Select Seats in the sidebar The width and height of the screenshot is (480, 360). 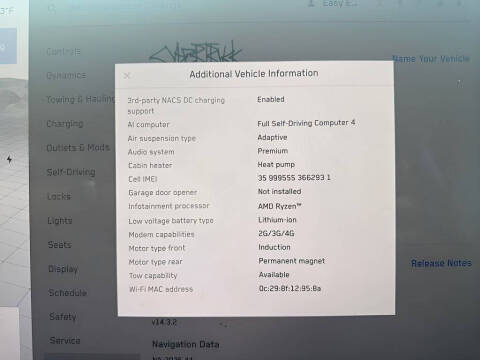(60, 245)
